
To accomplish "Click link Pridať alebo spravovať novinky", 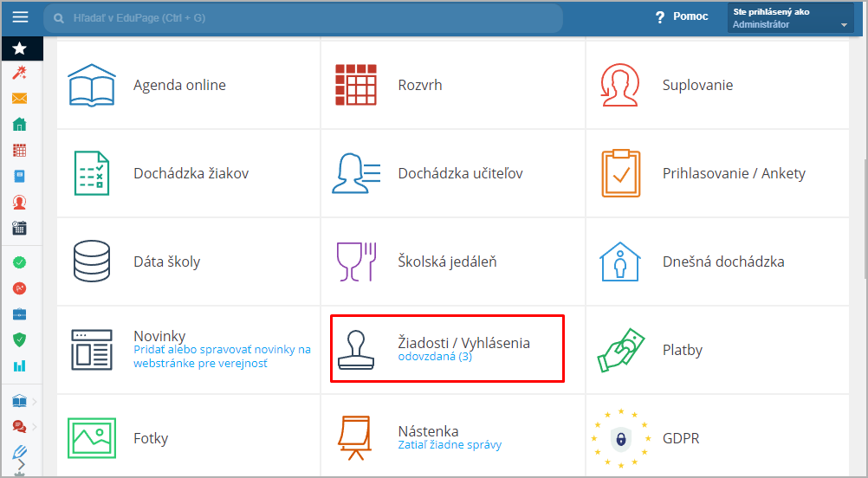I will click(222, 356).
